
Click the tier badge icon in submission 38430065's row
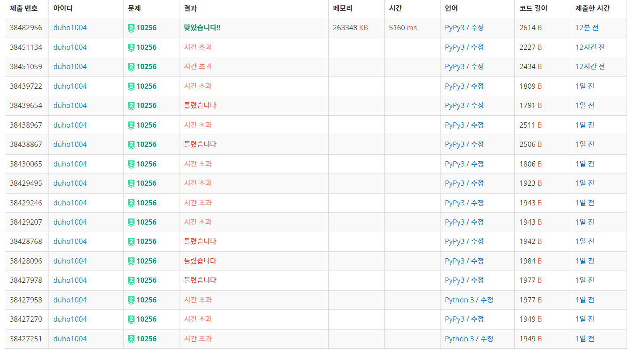click(x=131, y=164)
